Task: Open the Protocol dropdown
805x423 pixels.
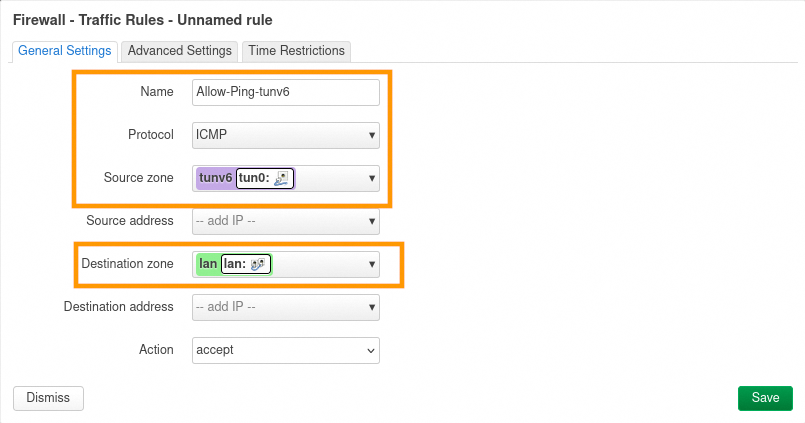Action: pyautogui.click(x=285, y=135)
